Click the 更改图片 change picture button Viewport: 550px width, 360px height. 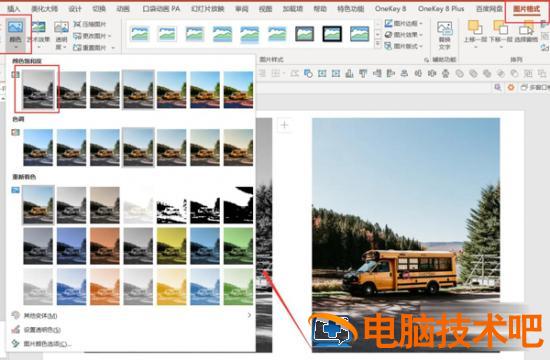pos(92,36)
